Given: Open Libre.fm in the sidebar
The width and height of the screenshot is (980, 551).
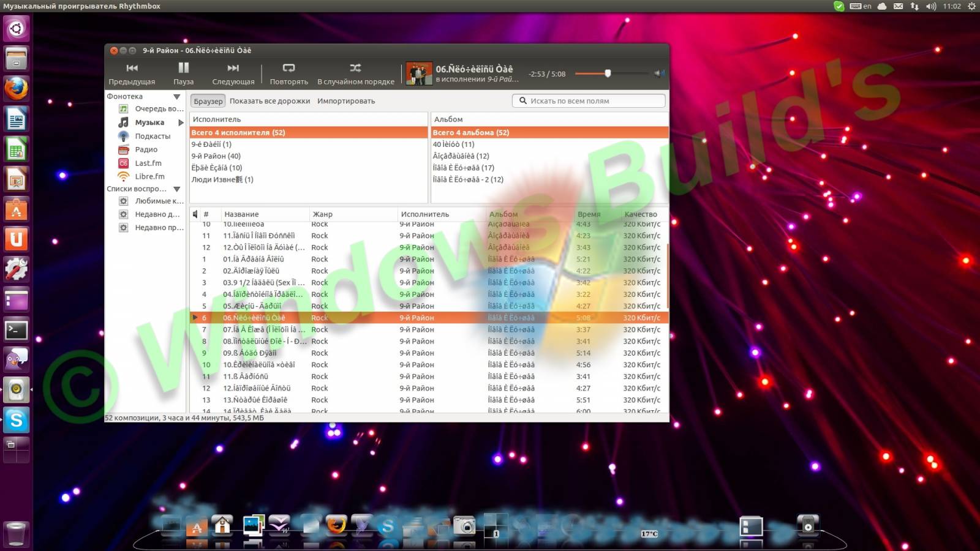Looking at the screenshot, I should [142, 176].
